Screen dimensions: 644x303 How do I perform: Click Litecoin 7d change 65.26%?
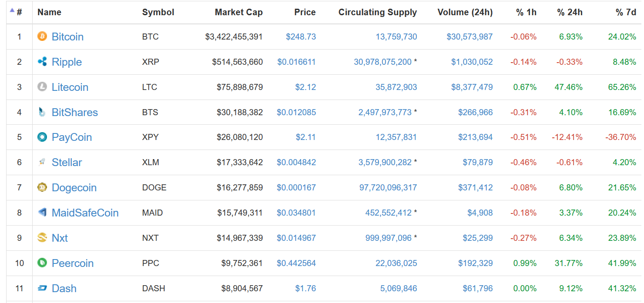click(x=622, y=87)
